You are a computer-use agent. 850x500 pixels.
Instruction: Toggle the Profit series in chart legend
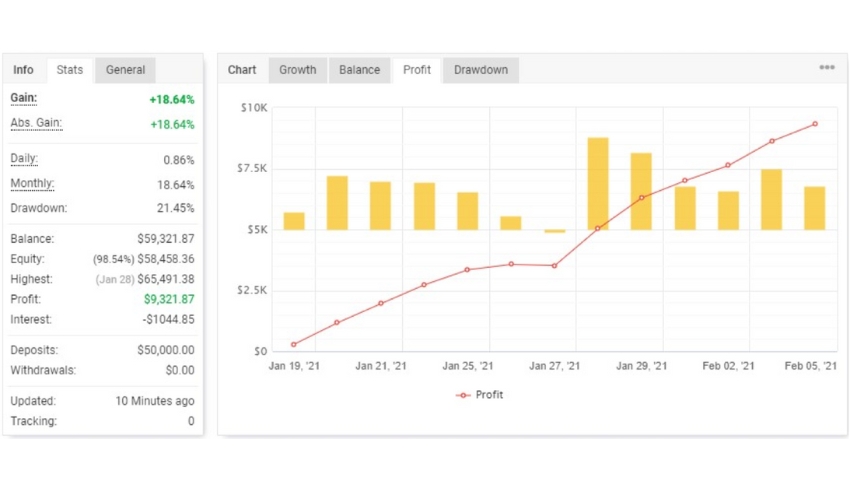click(480, 395)
